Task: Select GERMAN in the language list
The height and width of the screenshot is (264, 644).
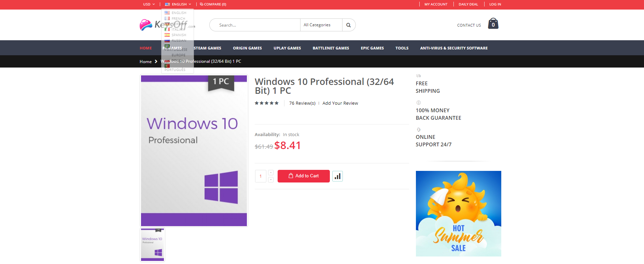Action: pos(176,24)
